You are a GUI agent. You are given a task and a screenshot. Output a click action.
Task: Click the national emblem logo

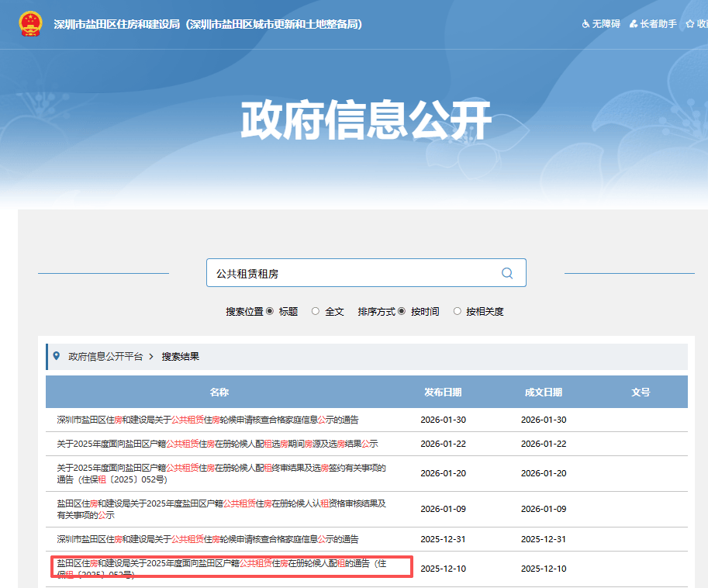[x=29, y=24]
